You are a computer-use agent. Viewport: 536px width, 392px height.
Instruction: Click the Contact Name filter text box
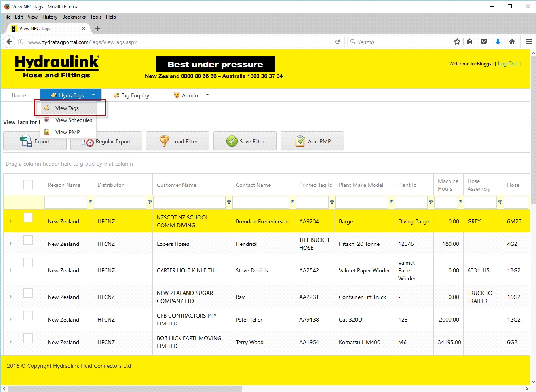[260, 202]
